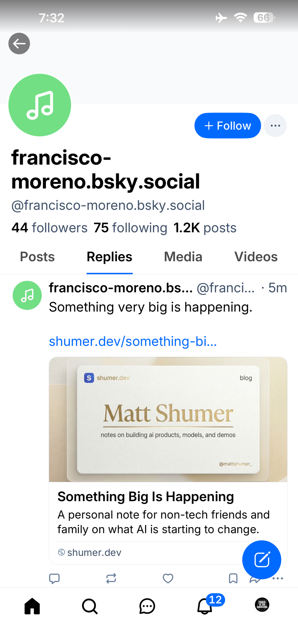298x644 pixels.
Task: Select the Replies tab
Action: click(x=109, y=257)
